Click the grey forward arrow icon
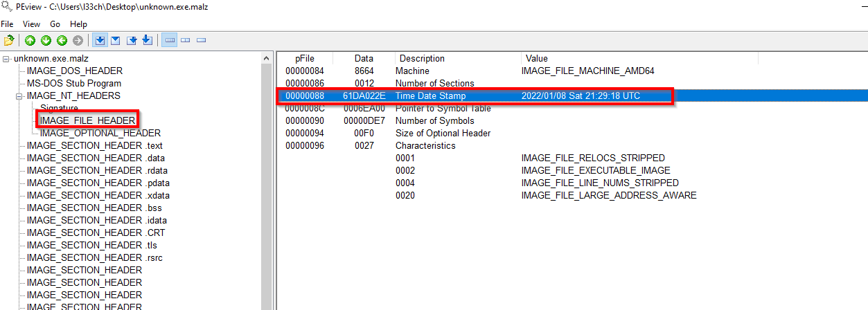This screenshot has height=310, width=868. [78, 40]
